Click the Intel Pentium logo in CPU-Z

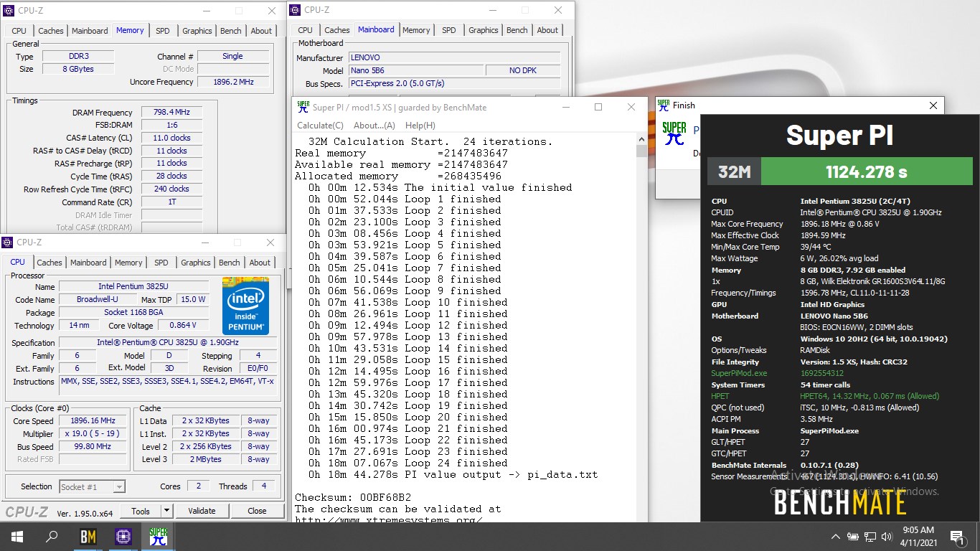tap(245, 306)
